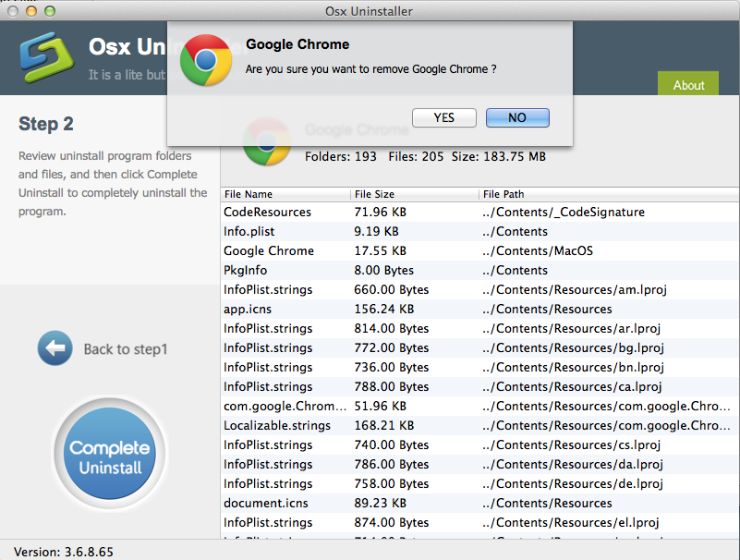Select the CodeResources file row

(x=267, y=212)
